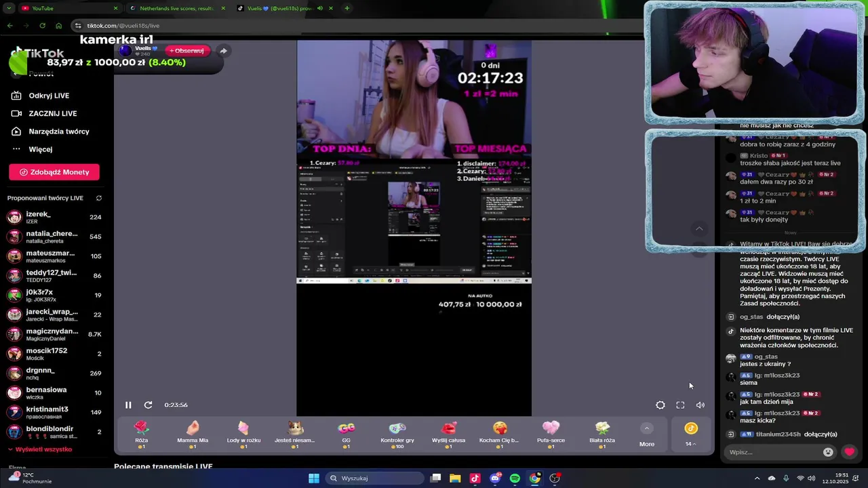Open drgnnn_ live stream
Viewport: 868px width, 488px height.
(x=54, y=373)
